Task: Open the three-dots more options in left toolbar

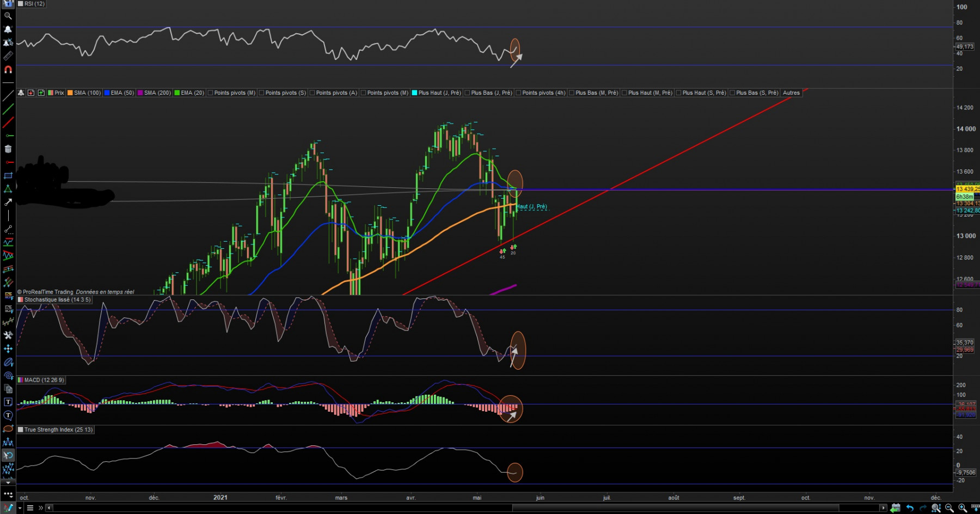Action: coord(8,494)
